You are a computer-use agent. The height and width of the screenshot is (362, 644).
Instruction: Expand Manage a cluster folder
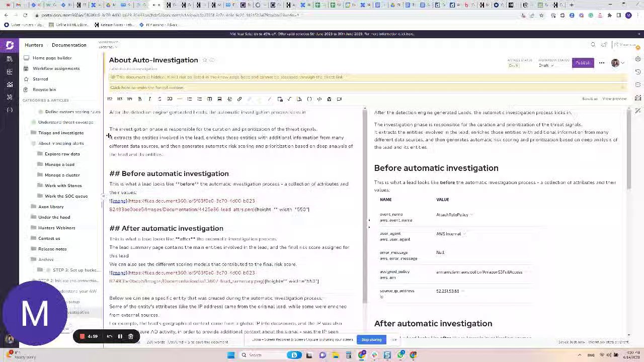pyautogui.click(x=62, y=175)
